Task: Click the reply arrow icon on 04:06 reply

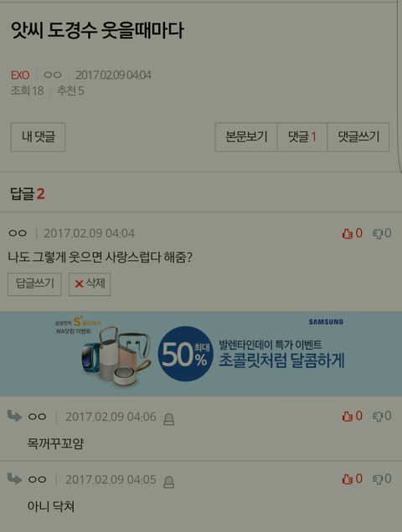Action: pos(14,416)
